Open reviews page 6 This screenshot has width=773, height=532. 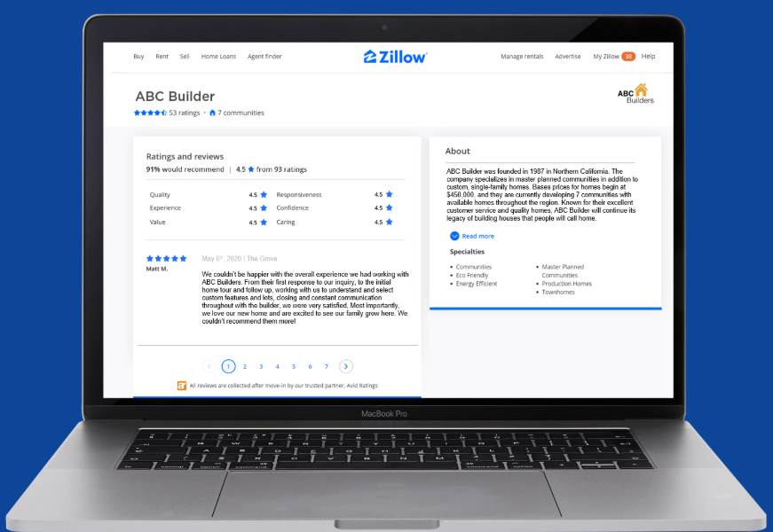[x=310, y=366]
